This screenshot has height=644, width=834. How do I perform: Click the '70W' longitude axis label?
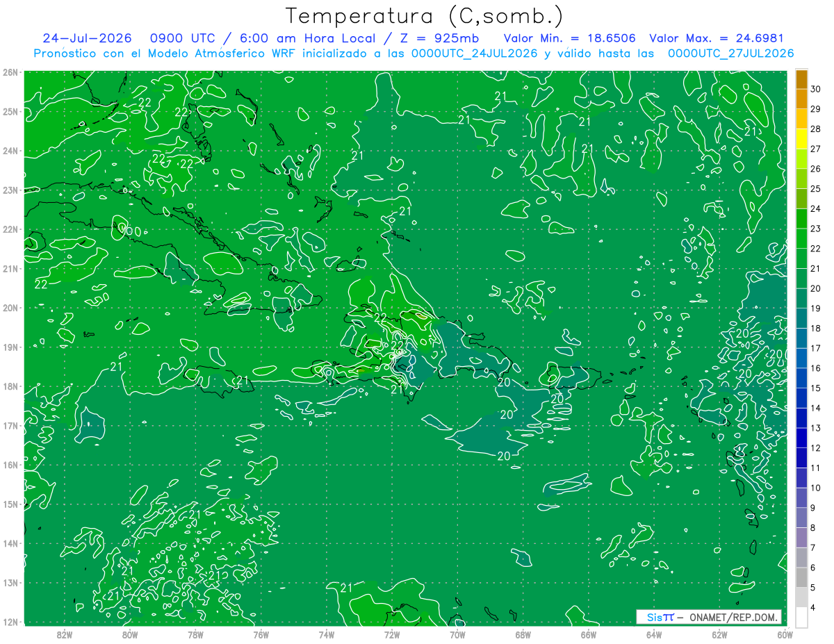click(457, 634)
